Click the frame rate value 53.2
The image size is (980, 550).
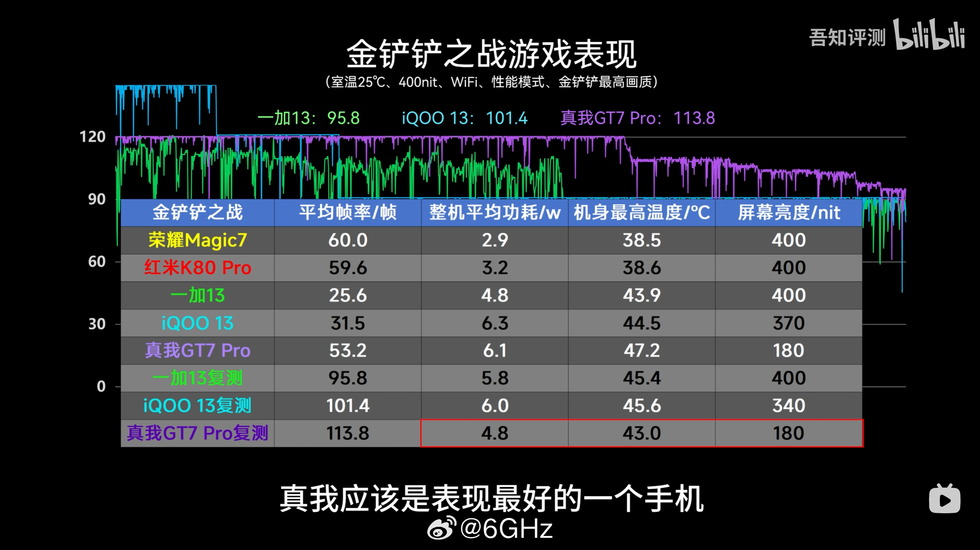[x=348, y=350]
